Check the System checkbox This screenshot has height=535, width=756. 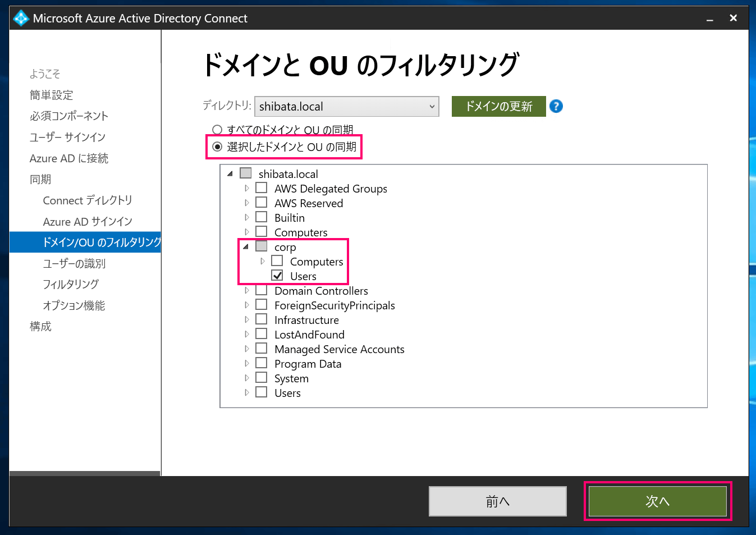click(x=261, y=377)
